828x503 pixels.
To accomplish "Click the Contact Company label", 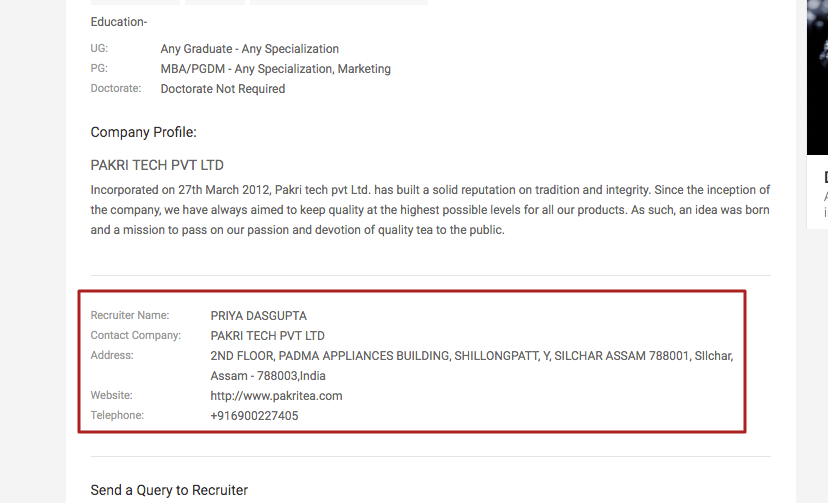I will click(x=136, y=335).
